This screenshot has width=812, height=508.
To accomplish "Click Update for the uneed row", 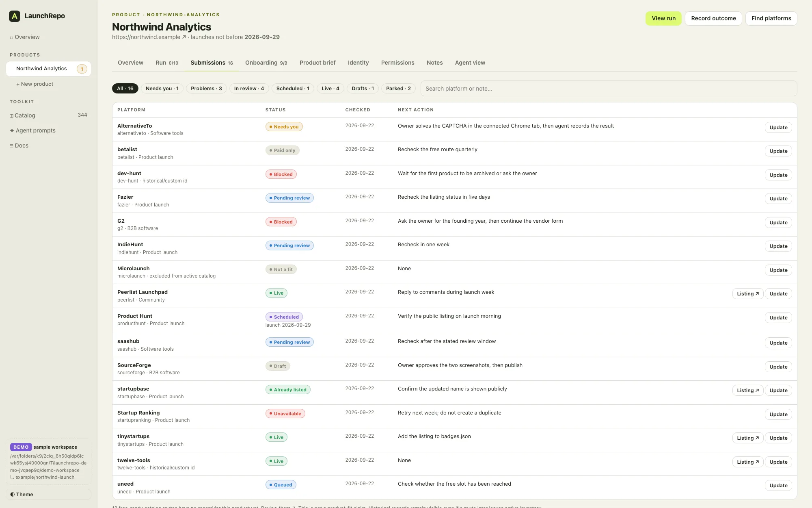I will pos(778,486).
